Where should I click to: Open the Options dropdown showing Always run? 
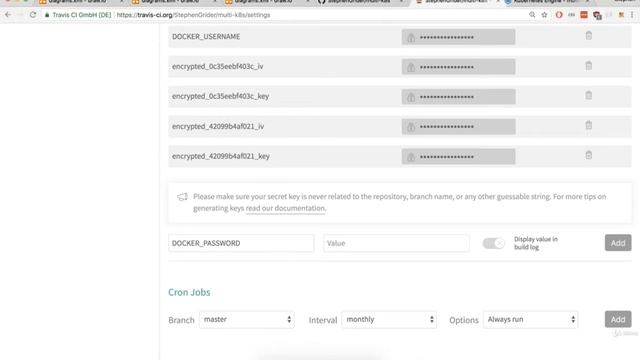coord(531,320)
